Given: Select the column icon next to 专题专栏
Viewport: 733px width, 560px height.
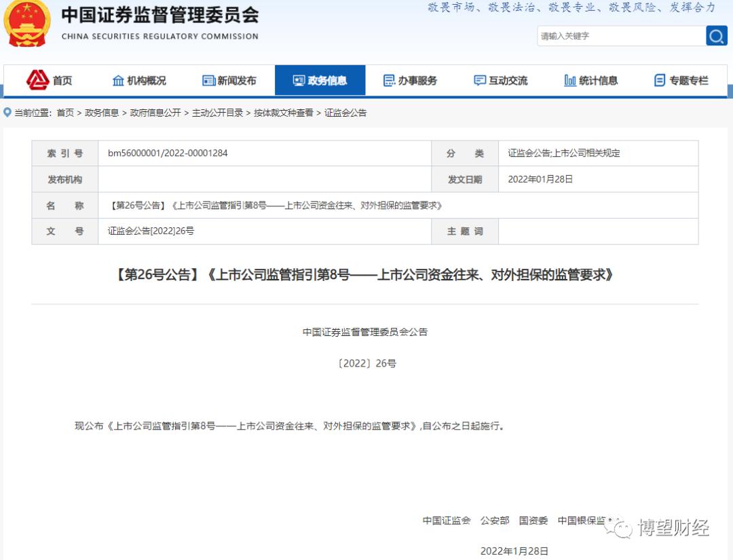Looking at the screenshot, I should coord(658,80).
